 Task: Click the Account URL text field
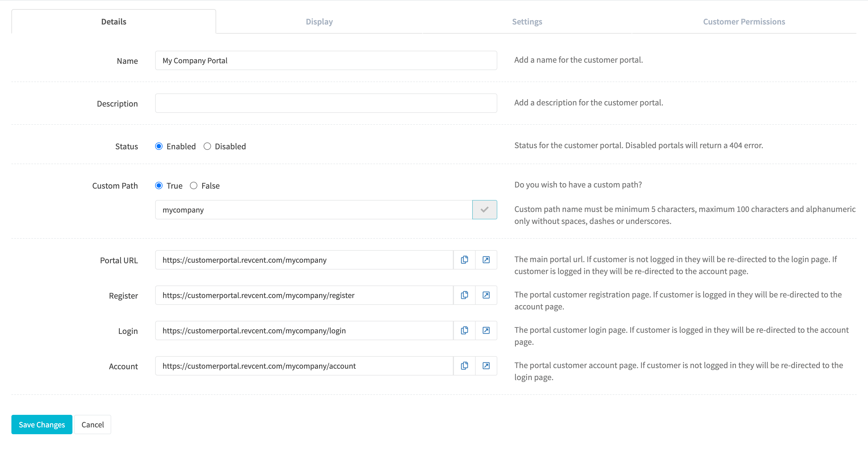tap(304, 366)
